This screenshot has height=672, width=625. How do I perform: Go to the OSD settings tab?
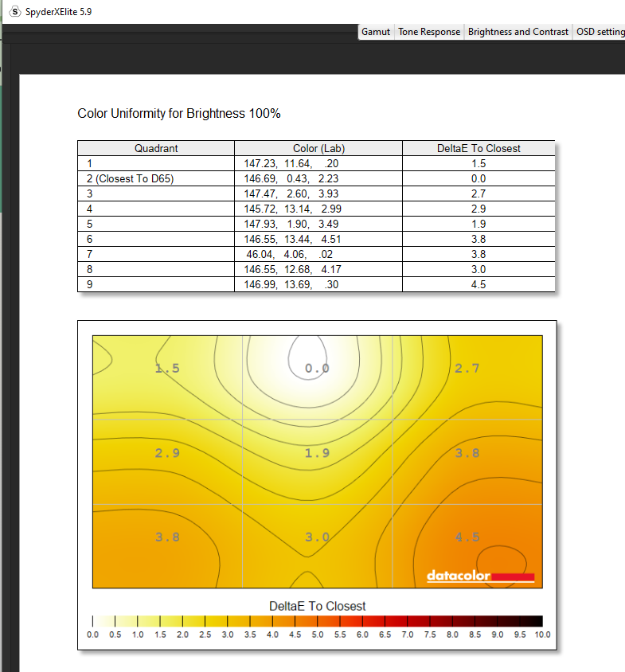(600, 32)
